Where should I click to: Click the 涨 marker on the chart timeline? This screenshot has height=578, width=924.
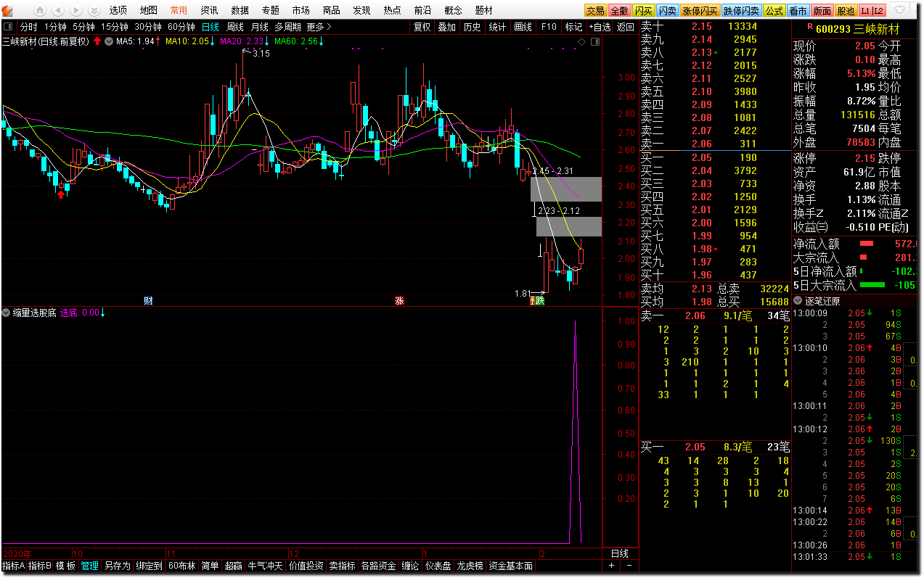click(399, 300)
